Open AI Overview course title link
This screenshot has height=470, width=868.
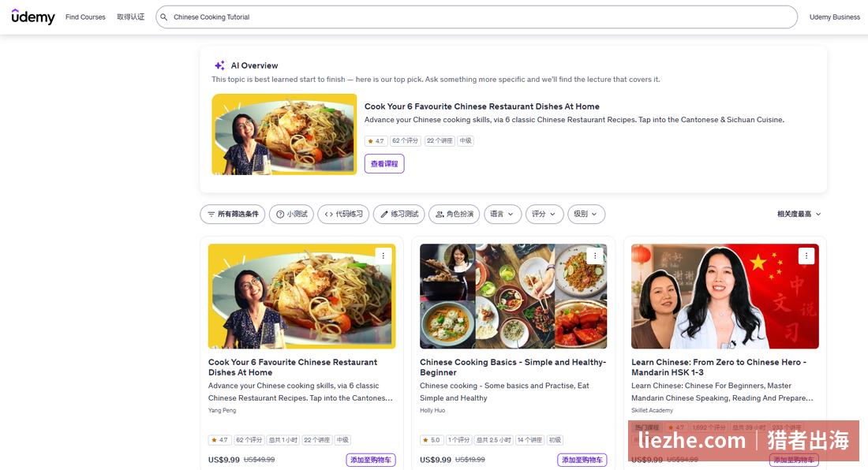pos(481,106)
